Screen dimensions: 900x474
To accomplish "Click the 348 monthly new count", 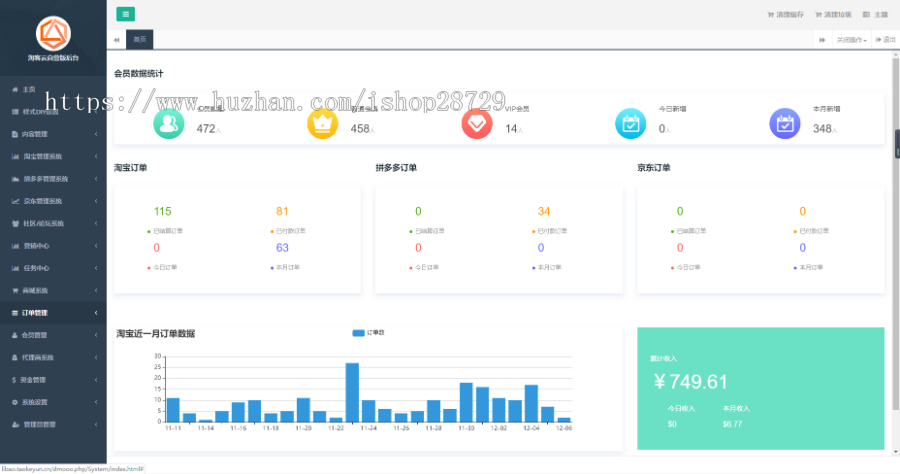I will click(x=822, y=129).
